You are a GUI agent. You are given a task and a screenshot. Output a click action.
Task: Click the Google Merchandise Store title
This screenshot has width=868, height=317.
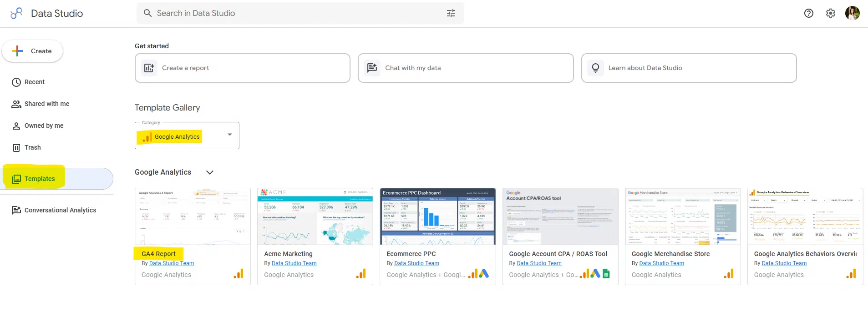point(670,254)
